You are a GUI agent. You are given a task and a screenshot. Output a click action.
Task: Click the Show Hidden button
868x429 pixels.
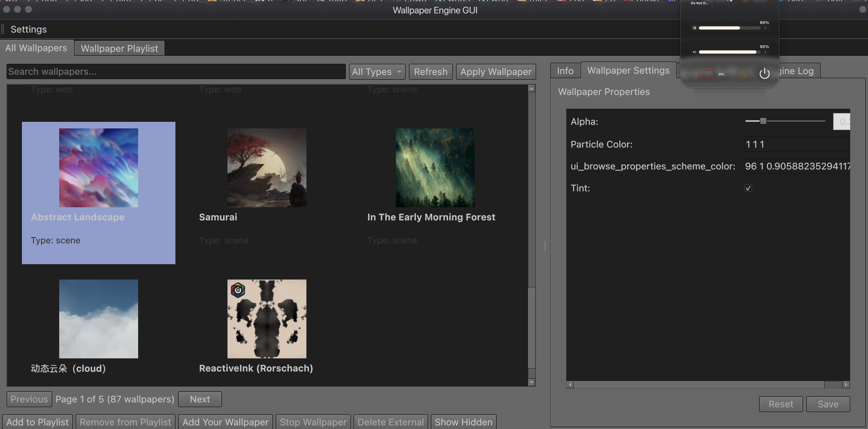[x=463, y=422]
